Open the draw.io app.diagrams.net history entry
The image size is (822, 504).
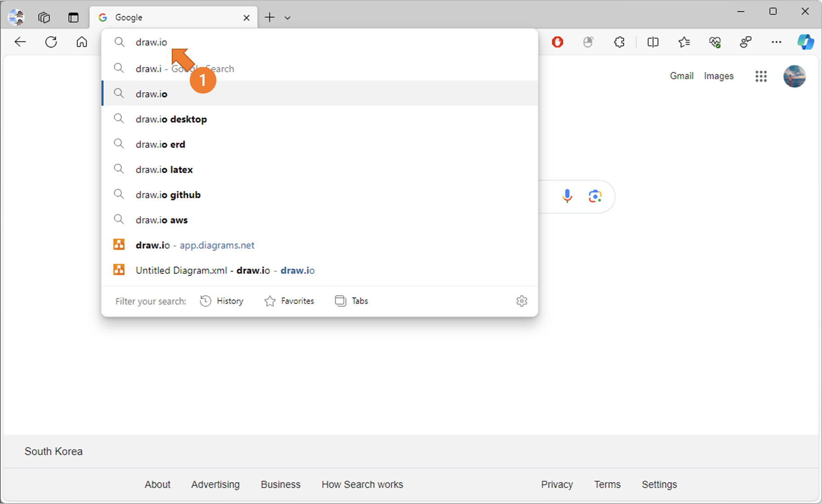(x=320, y=245)
